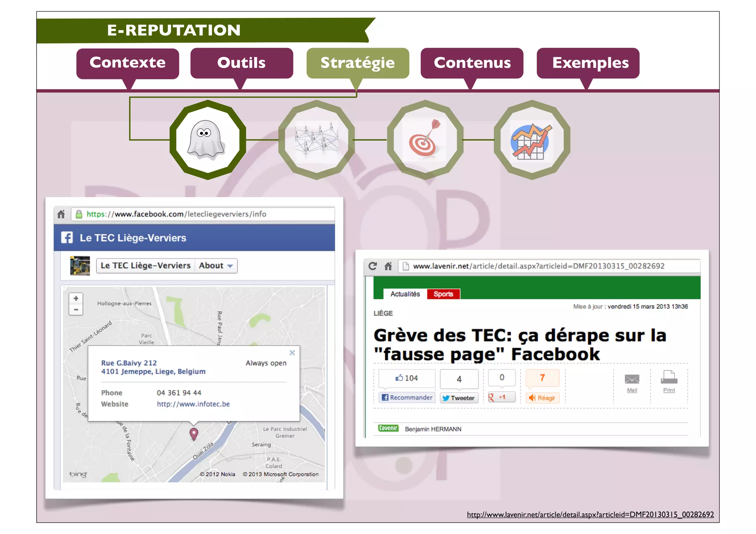This screenshot has height=534, width=756.
Task: Click the home icon in lavenir browser
Action: (x=388, y=266)
